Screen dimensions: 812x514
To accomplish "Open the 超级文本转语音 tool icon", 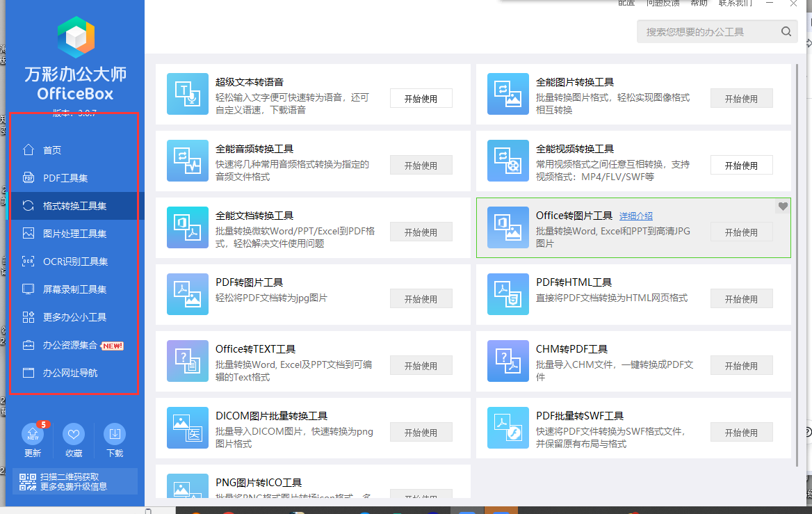I will point(188,94).
